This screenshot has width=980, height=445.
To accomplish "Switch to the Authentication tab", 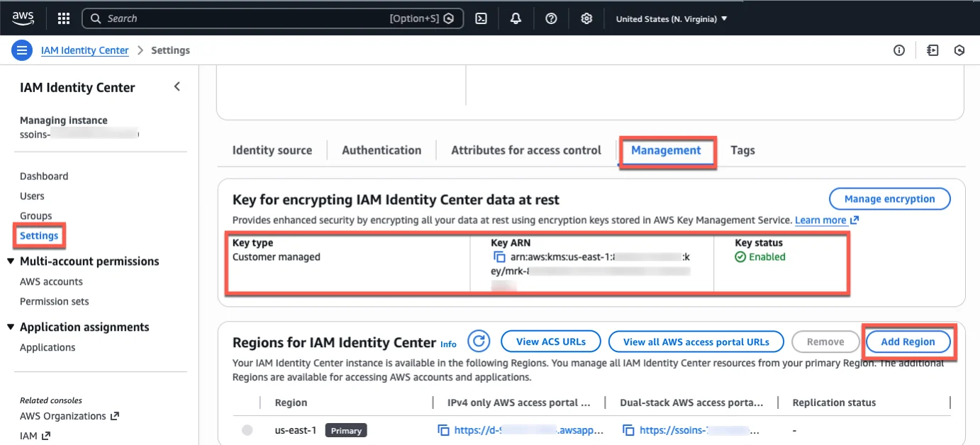I will click(382, 150).
